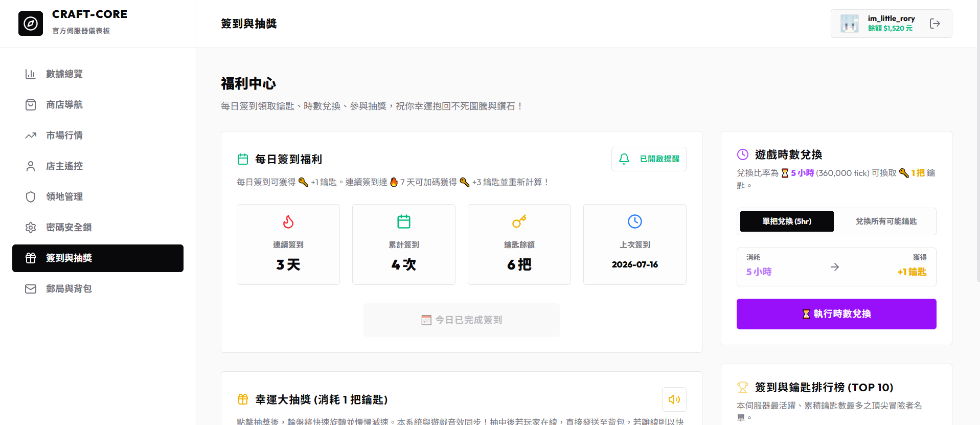Click the 今日已完成簽到 button
Viewport: 980px width, 425px height.
click(x=462, y=320)
